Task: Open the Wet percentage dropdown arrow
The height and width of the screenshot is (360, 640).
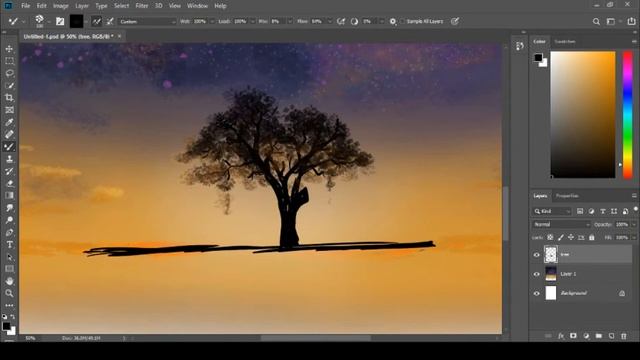Action: [212, 21]
